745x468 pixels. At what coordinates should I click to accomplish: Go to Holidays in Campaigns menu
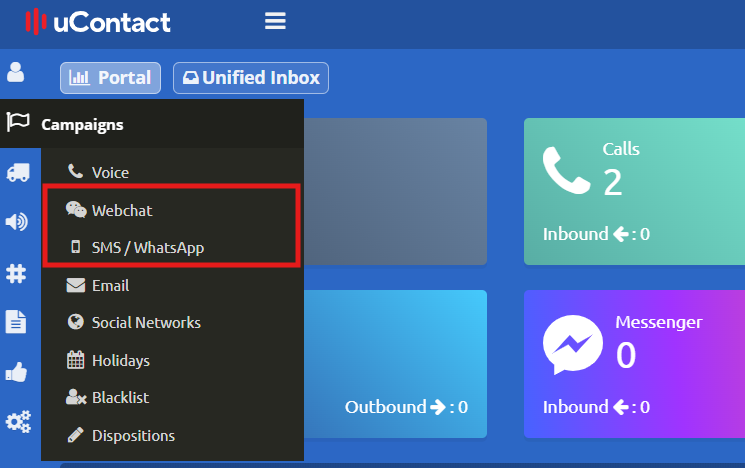120,360
